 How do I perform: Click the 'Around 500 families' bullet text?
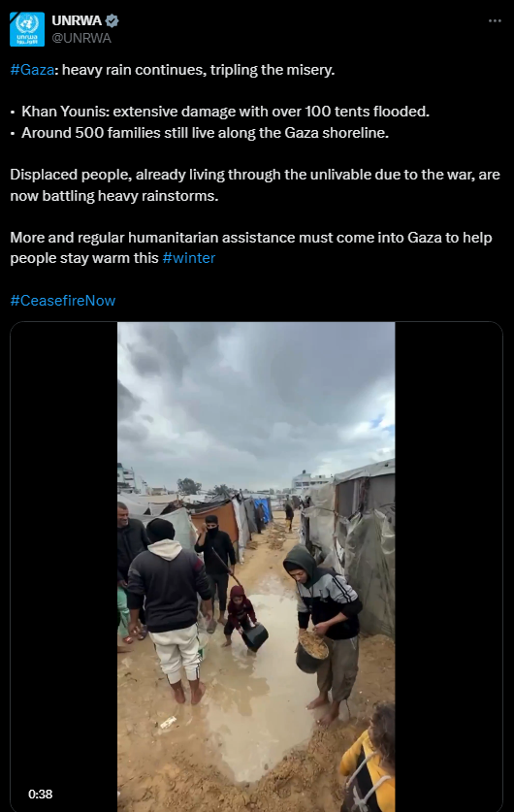pyautogui.click(x=205, y=133)
